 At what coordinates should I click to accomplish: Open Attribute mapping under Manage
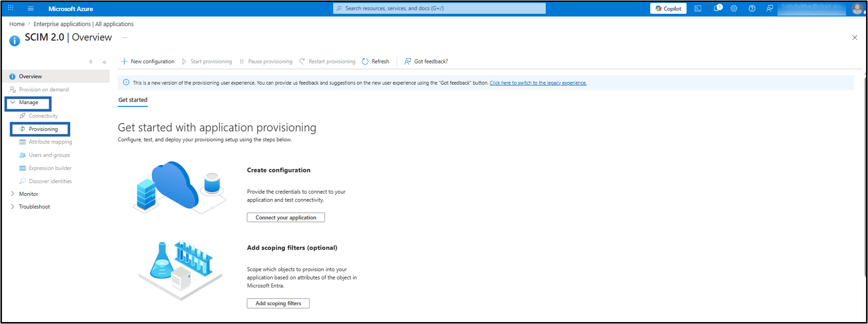point(50,142)
